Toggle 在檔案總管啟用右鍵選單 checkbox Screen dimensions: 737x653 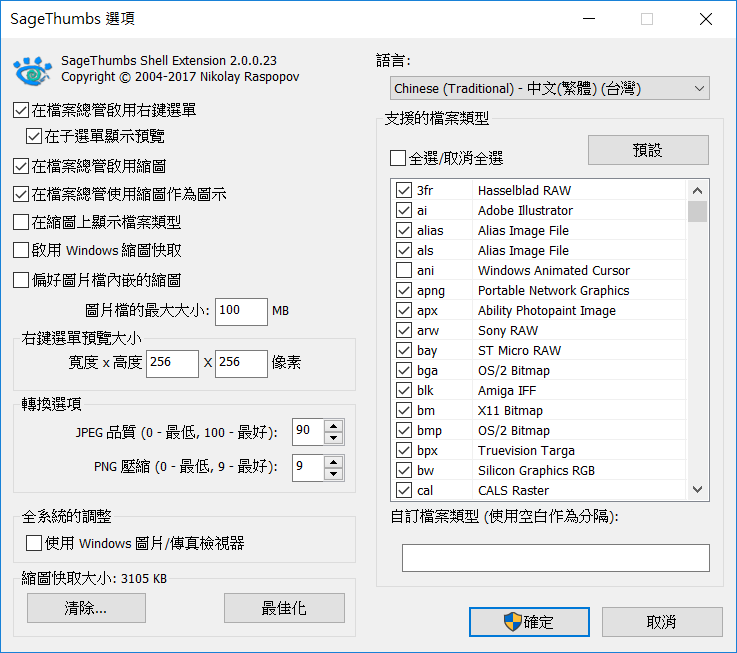(x=21, y=110)
